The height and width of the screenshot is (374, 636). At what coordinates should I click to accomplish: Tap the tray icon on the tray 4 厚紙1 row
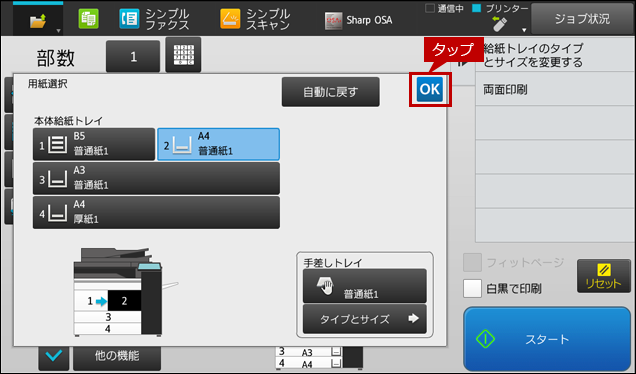(58, 213)
